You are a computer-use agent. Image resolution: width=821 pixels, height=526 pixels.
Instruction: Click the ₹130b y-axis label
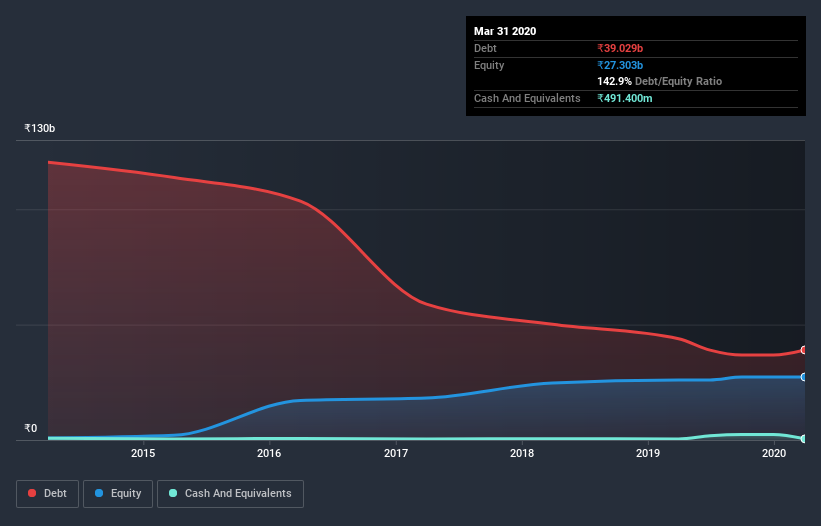point(39,128)
